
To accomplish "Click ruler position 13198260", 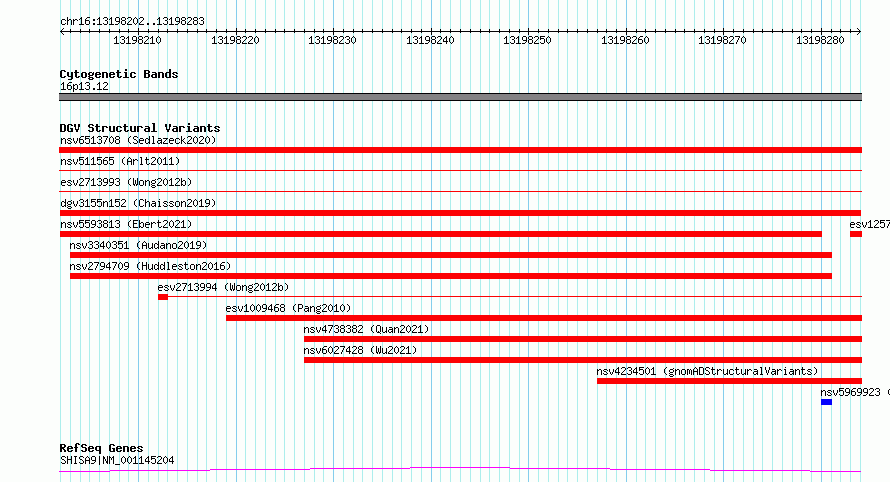I will [x=625, y=40].
